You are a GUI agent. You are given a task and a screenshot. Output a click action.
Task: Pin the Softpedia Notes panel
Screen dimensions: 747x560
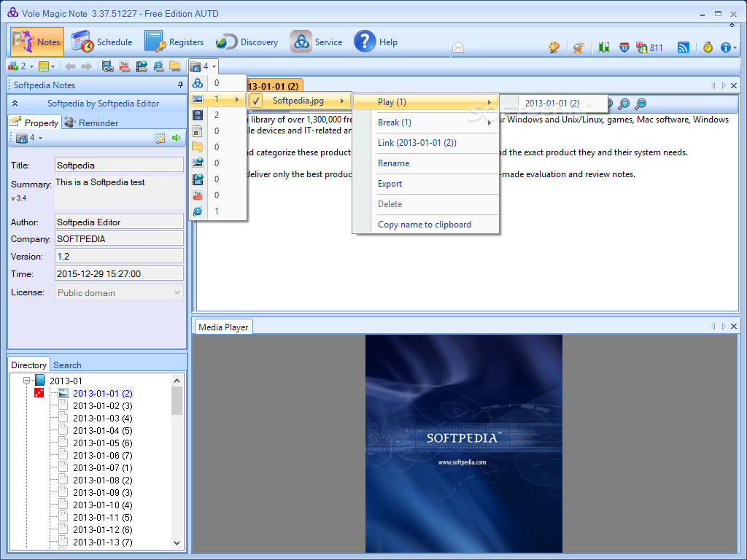point(180,85)
